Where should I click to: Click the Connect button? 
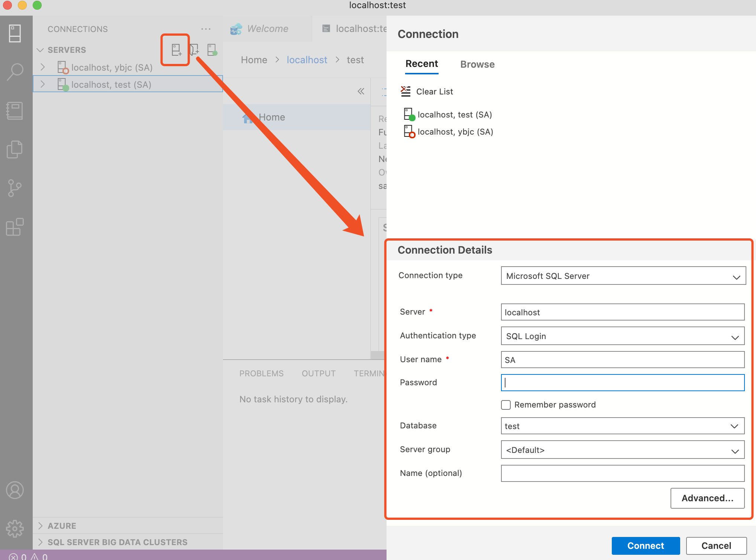[x=646, y=545]
